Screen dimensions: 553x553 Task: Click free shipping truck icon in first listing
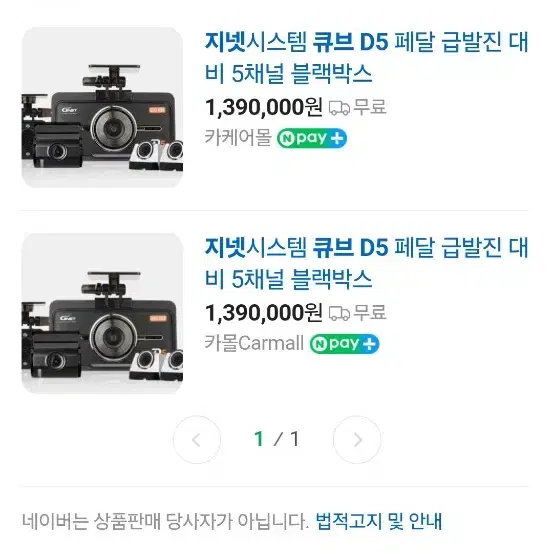coord(339,108)
